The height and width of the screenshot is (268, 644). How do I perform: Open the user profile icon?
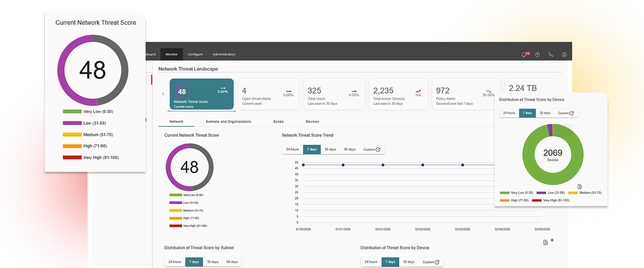[x=564, y=54]
